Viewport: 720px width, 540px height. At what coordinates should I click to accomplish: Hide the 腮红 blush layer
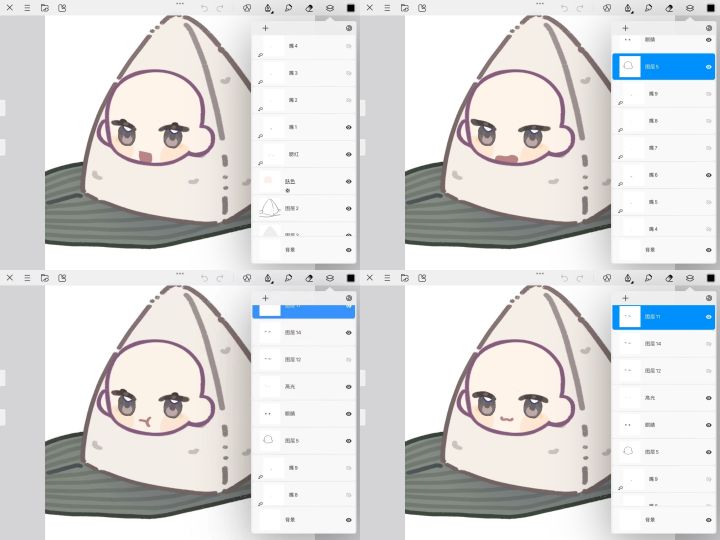[349, 154]
